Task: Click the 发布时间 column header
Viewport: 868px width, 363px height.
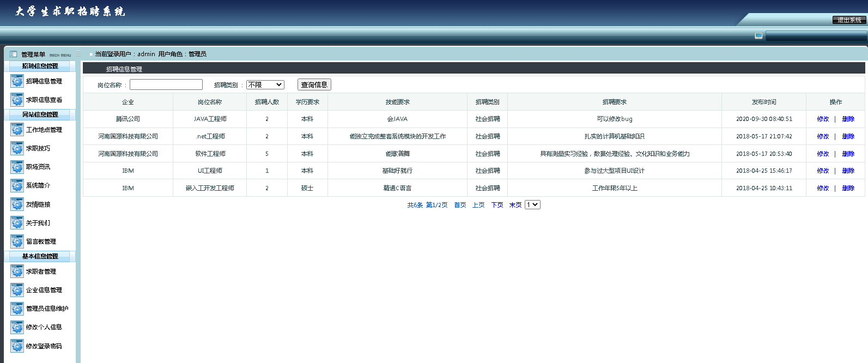Action: [x=764, y=102]
